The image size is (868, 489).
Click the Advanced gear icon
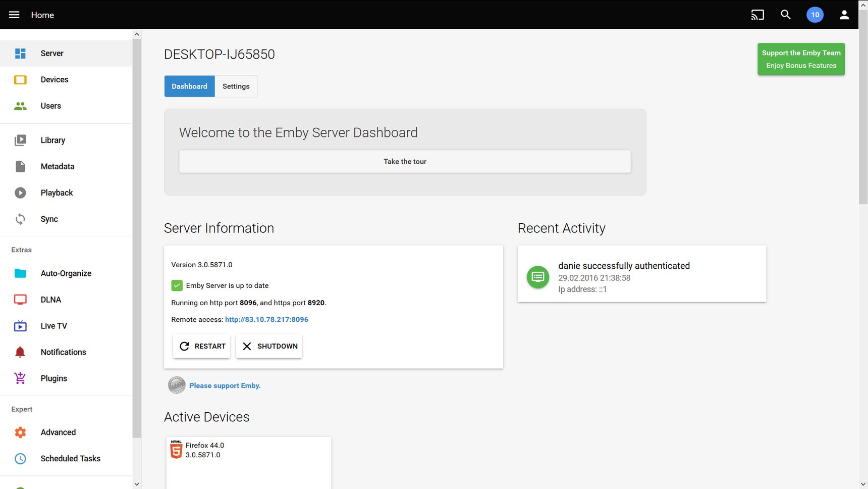click(x=20, y=432)
